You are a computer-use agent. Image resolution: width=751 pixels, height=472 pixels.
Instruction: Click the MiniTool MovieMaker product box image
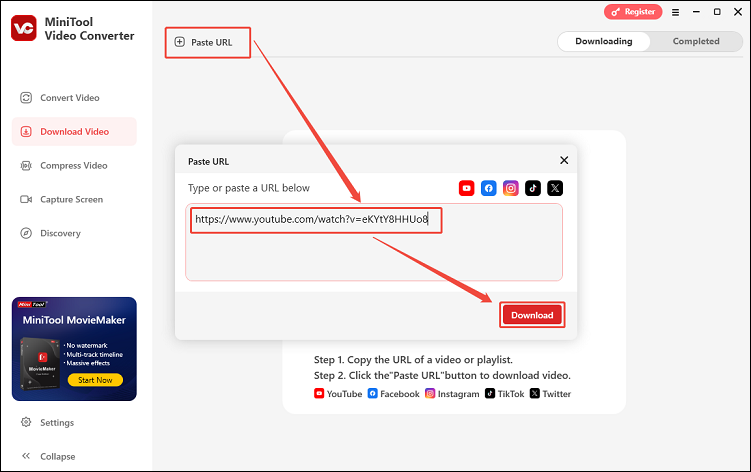(41, 364)
